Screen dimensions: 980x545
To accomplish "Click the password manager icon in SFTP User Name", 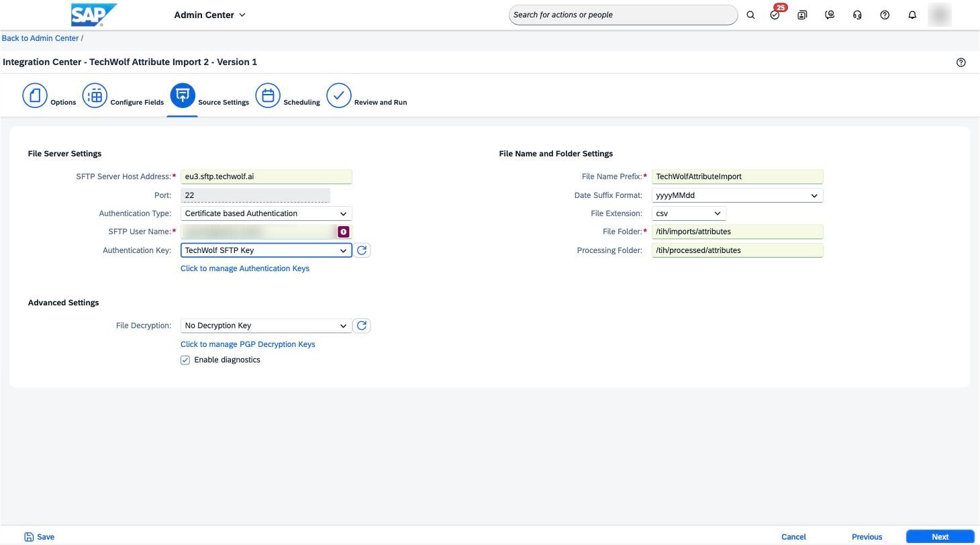I will [x=343, y=232].
